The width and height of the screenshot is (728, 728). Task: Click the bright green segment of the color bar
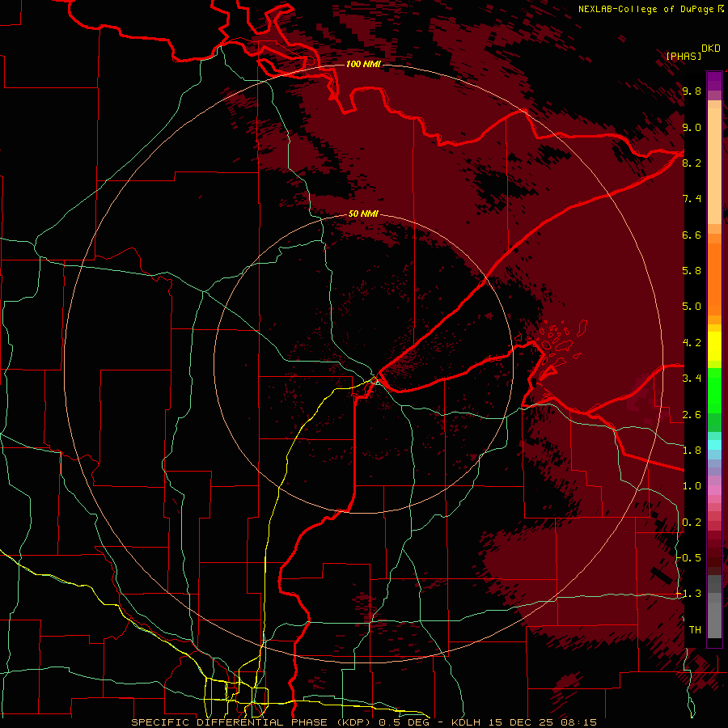click(x=714, y=391)
